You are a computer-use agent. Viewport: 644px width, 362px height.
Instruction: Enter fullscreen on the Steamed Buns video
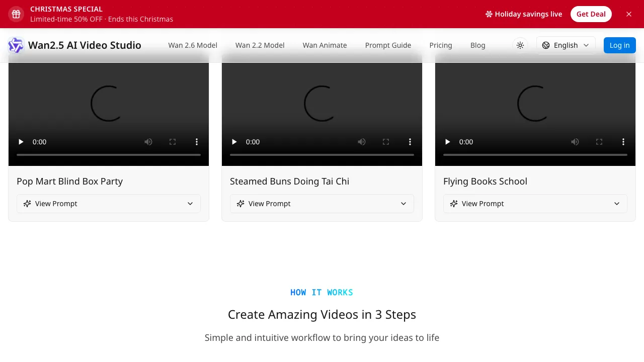click(x=386, y=142)
